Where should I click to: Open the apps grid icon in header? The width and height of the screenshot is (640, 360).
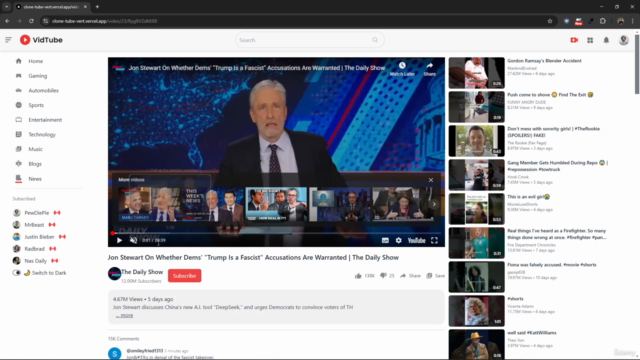tap(590, 40)
